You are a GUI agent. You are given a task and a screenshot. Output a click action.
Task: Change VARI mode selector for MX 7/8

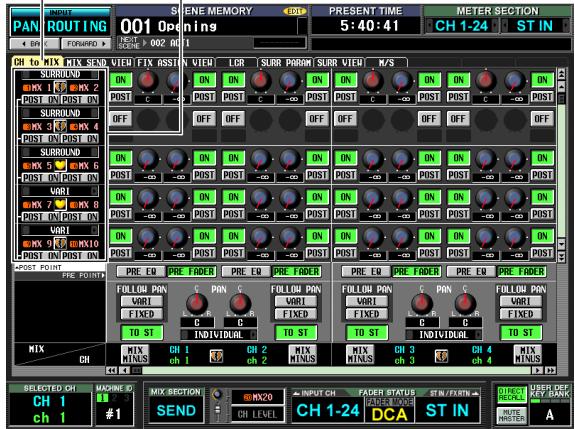[60, 191]
